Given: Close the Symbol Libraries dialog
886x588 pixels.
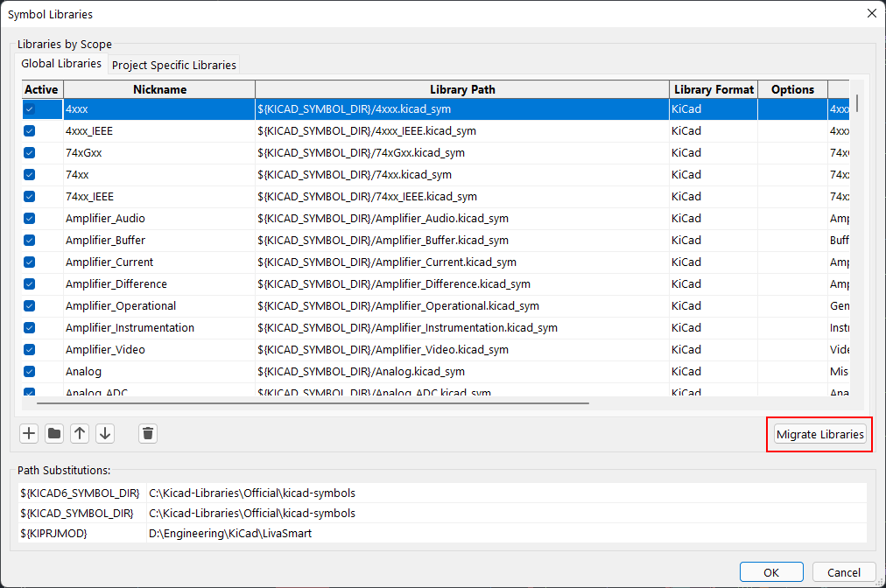Looking at the screenshot, I should coord(872,13).
